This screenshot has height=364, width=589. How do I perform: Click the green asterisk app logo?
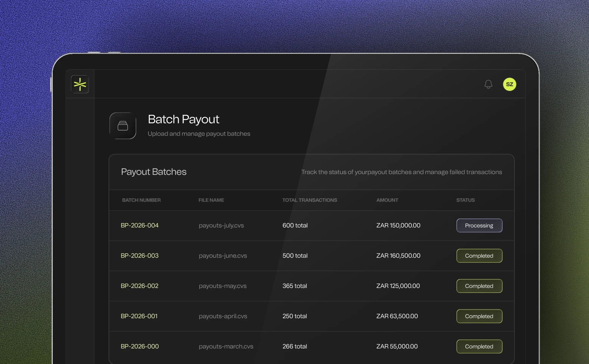point(79,84)
